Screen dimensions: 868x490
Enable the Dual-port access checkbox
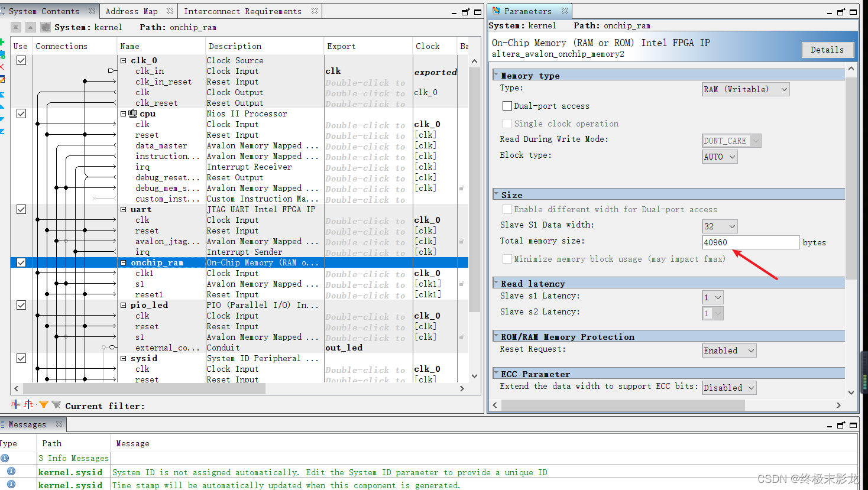(507, 106)
